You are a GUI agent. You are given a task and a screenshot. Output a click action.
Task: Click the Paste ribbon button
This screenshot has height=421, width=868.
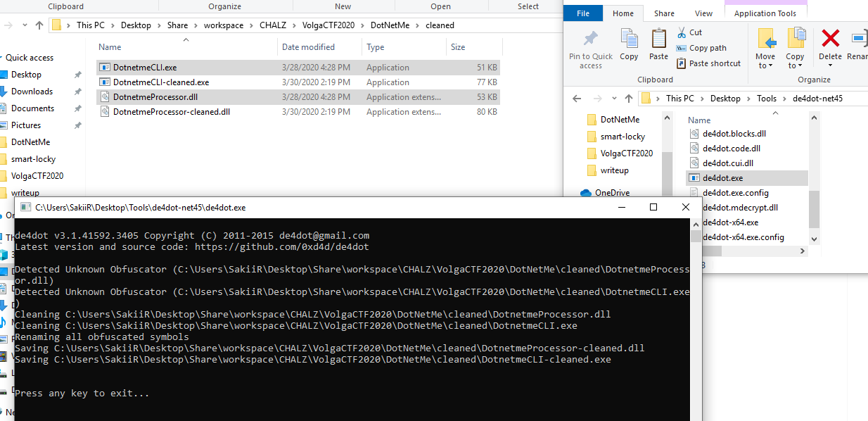click(x=658, y=45)
